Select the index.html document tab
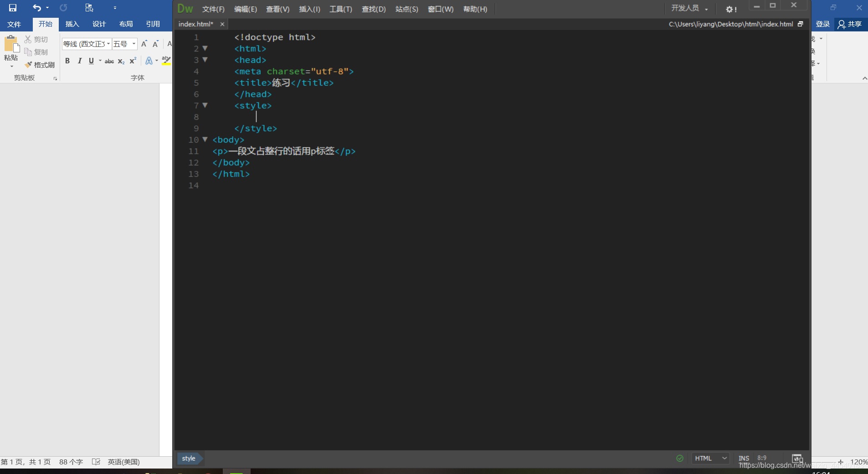This screenshot has width=868, height=474. coord(196,24)
